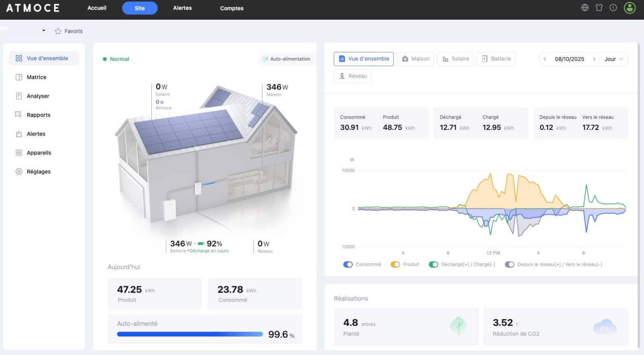The image size is (644, 355).
Task: Toggle the Produit chart series
Action: (x=395, y=265)
